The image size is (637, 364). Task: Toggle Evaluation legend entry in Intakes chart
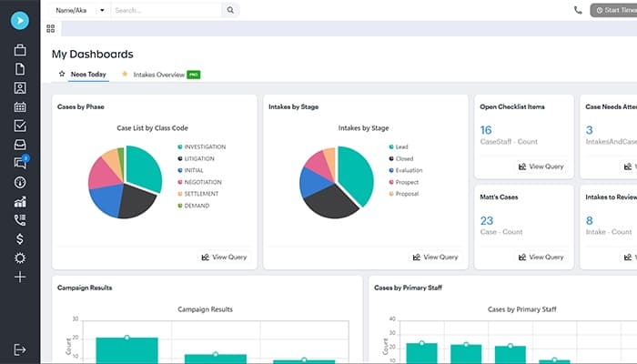tap(406, 170)
